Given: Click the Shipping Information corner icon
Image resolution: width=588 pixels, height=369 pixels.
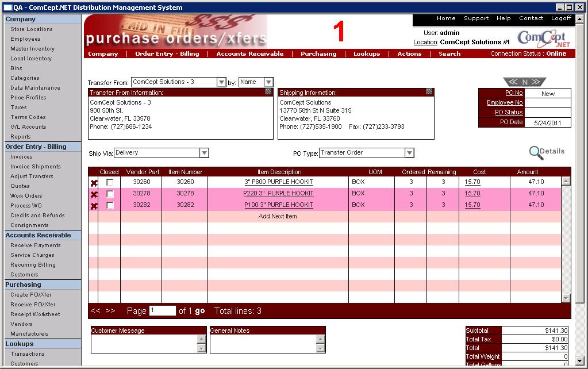Looking at the screenshot, I should coord(429,92).
